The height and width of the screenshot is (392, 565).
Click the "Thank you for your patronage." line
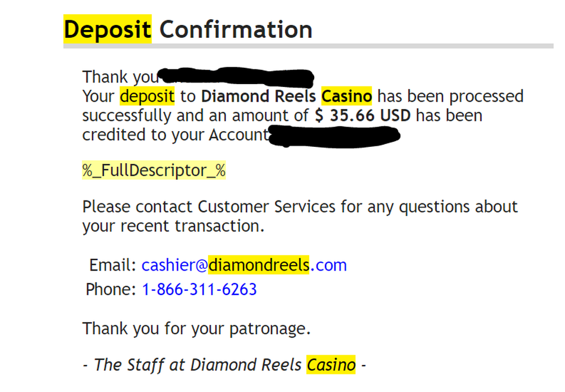coord(197,328)
